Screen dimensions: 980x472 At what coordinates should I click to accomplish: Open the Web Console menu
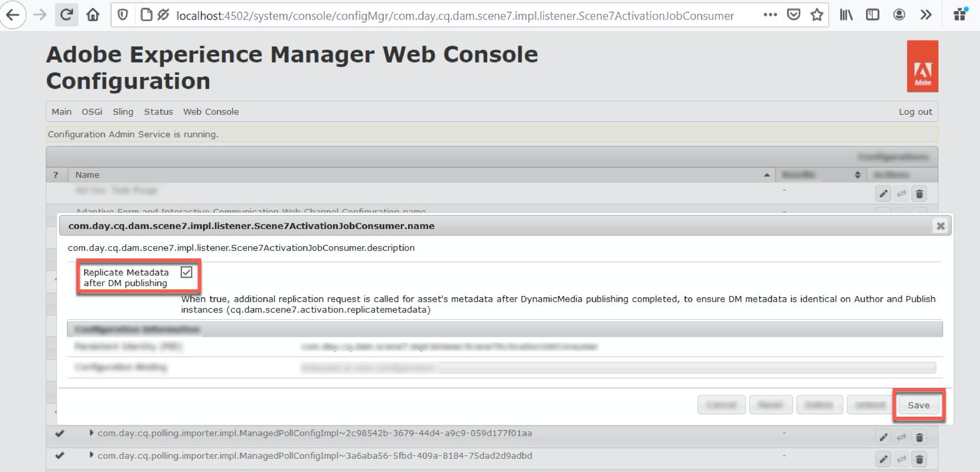[211, 112]
